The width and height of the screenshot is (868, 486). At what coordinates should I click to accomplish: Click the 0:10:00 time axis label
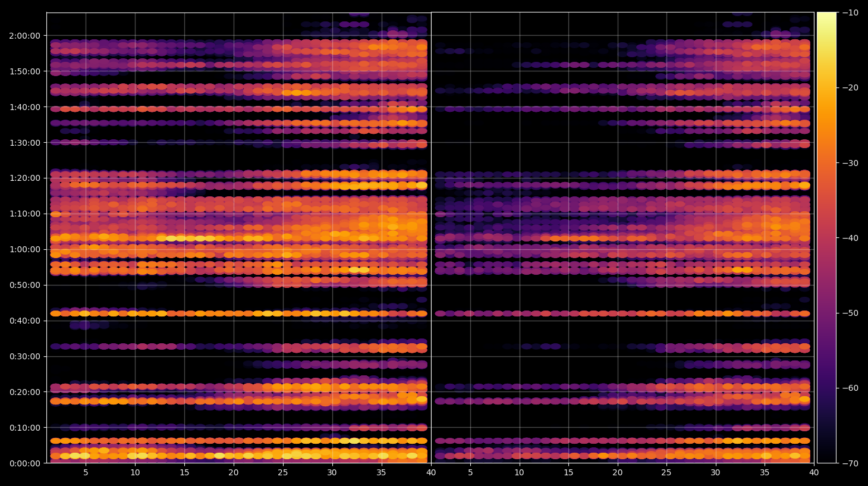click(x=25, y=428)
